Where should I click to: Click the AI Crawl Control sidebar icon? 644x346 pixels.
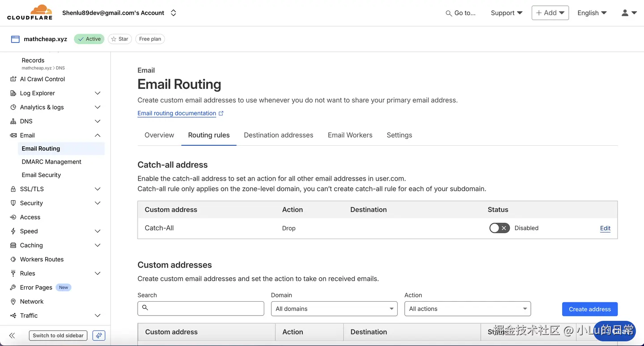click(13, 79)
